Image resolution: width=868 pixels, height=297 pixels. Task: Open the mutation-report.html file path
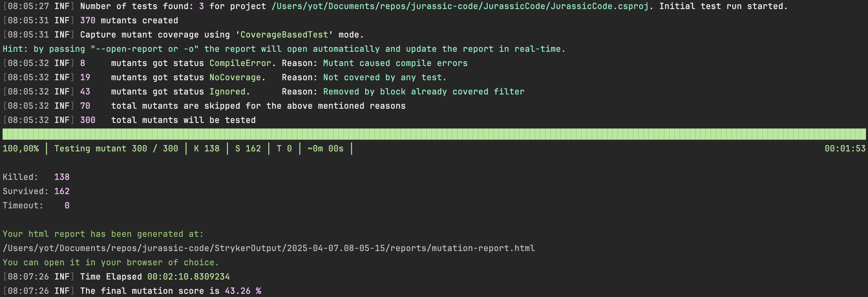pos(269,248)
